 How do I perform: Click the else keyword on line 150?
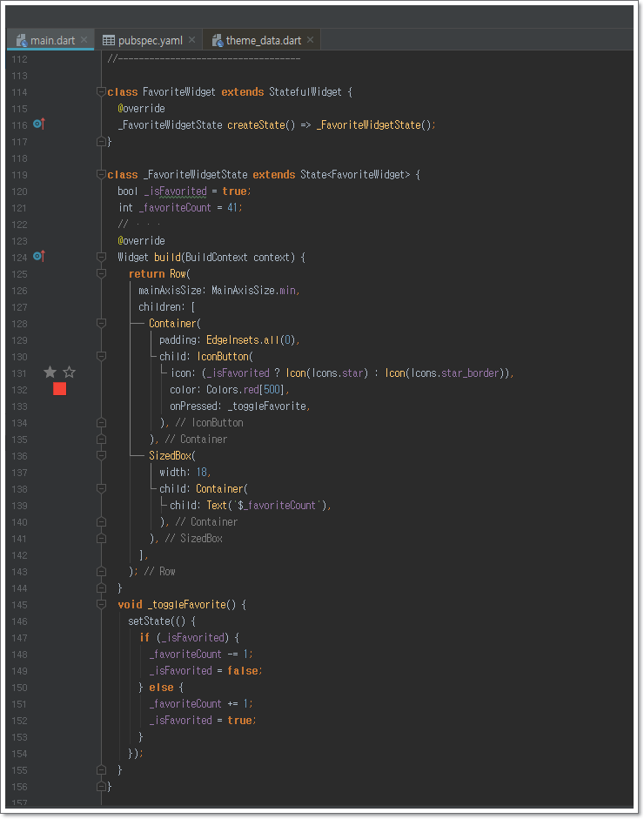click(161, 688)
